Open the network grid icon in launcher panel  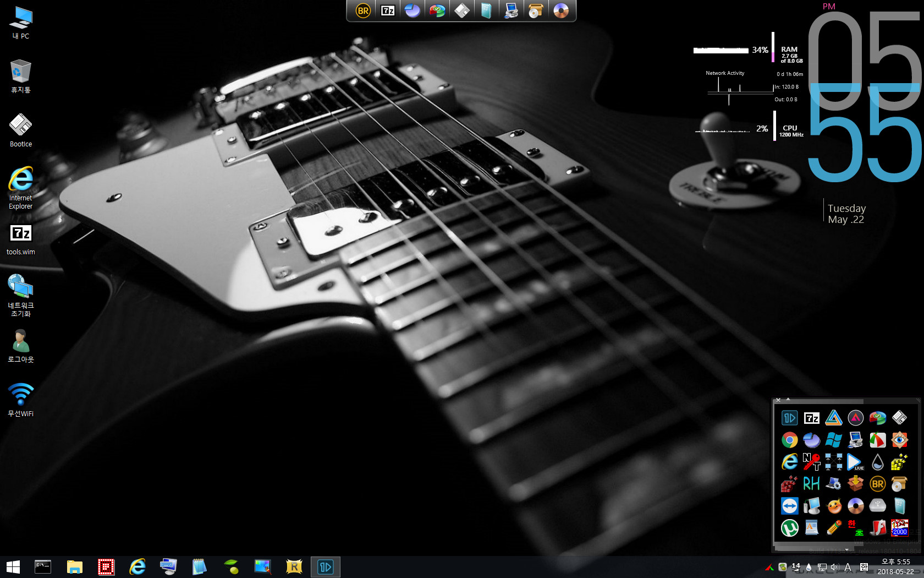click(x=834, y=462)
